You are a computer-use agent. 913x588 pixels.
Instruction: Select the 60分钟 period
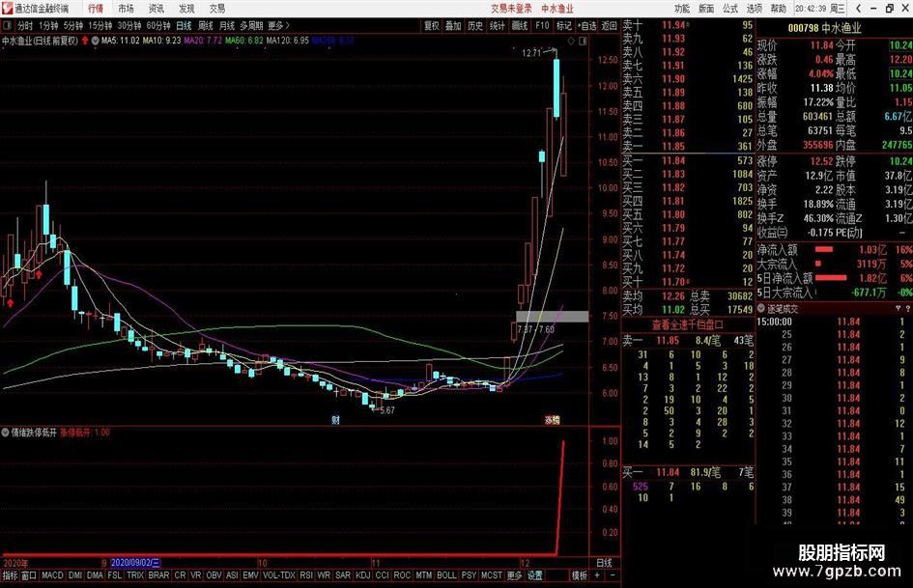tap(158, 26)
